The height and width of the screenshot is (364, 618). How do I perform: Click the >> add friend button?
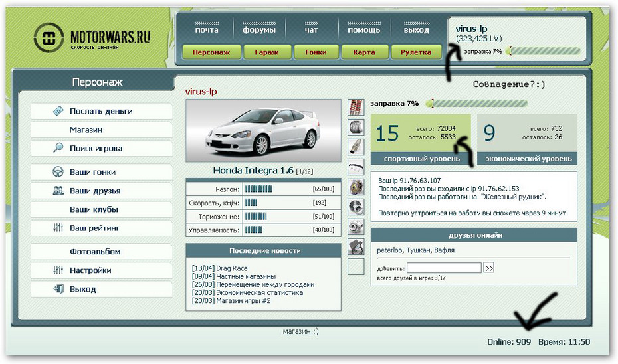(488, 268)
